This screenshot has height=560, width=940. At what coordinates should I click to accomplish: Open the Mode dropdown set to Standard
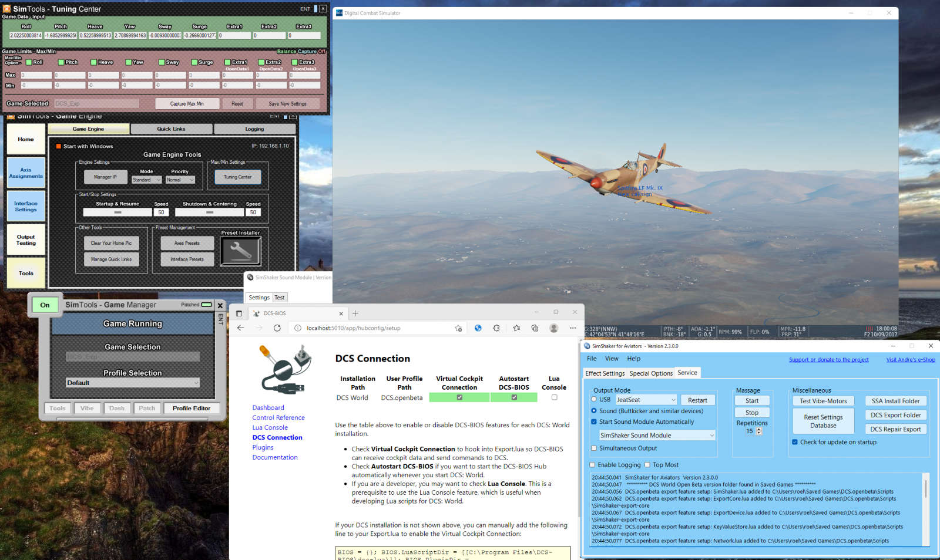click(147, 180)
